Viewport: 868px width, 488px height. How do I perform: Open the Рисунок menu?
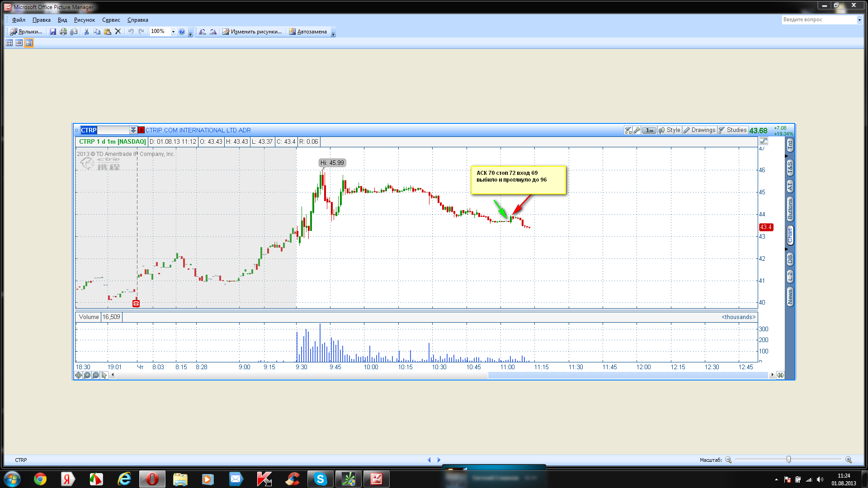[x=85, y=20]
